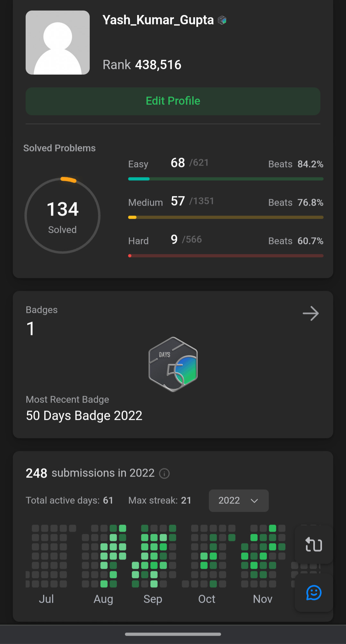This screenshot has height=644, width=346.
Task: Open the 2022 year dropdown
Action: 239,501
